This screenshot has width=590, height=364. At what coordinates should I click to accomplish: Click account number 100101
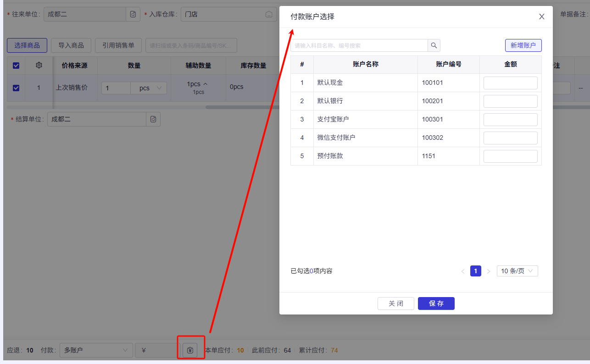[x=433, y=83]
